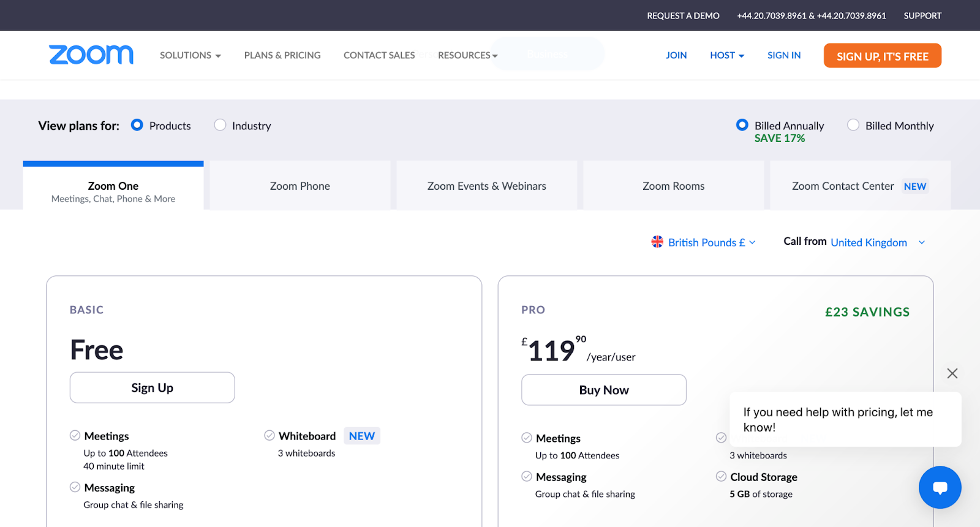The height and width of the screenshot is (527, 980).
Task: Click the Zoom logo
Action: point(91,55)
